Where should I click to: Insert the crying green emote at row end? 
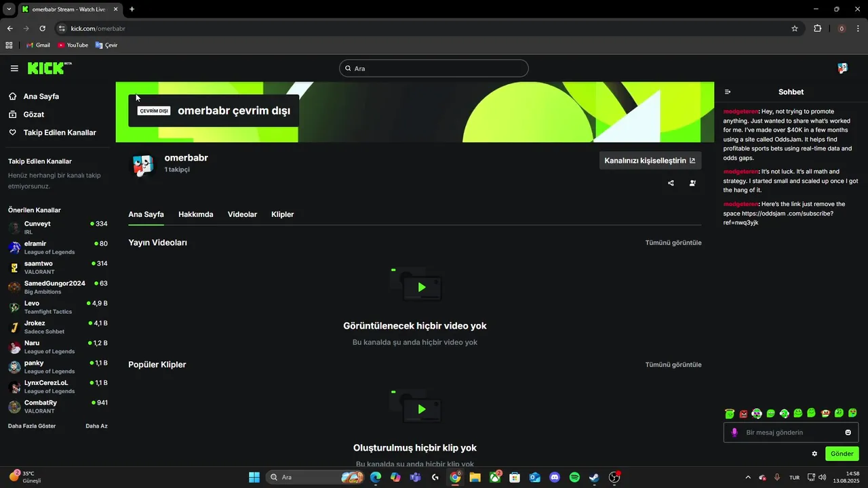[852, 413]
